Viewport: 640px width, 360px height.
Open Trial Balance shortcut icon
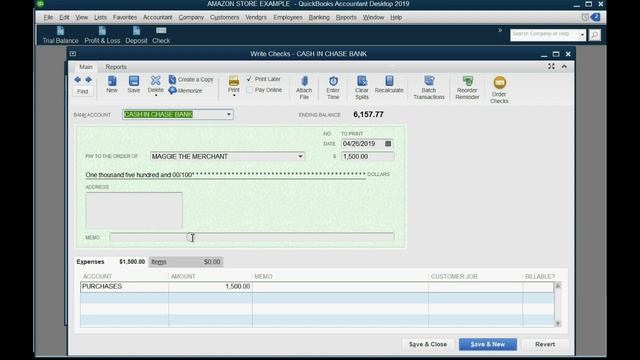pyautogui.click(x=60, y=31)
